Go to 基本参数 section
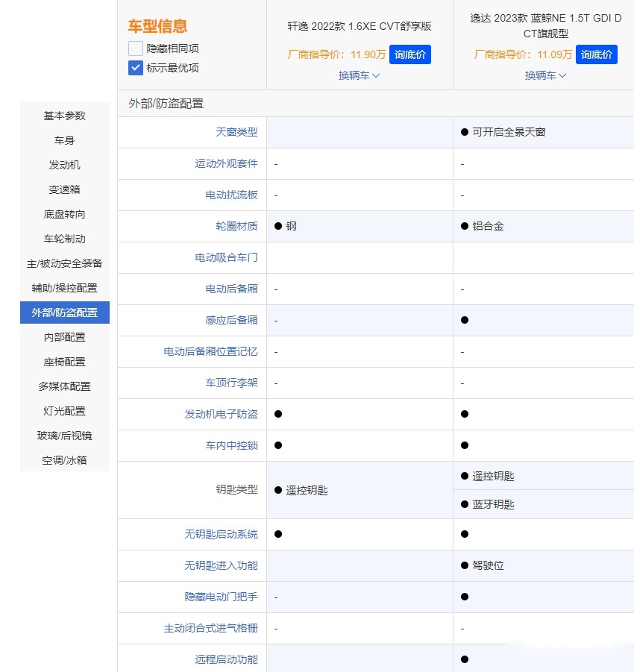The width and height of the screenshot is (634, 672). pyautogui.click(x=65, y=116)
